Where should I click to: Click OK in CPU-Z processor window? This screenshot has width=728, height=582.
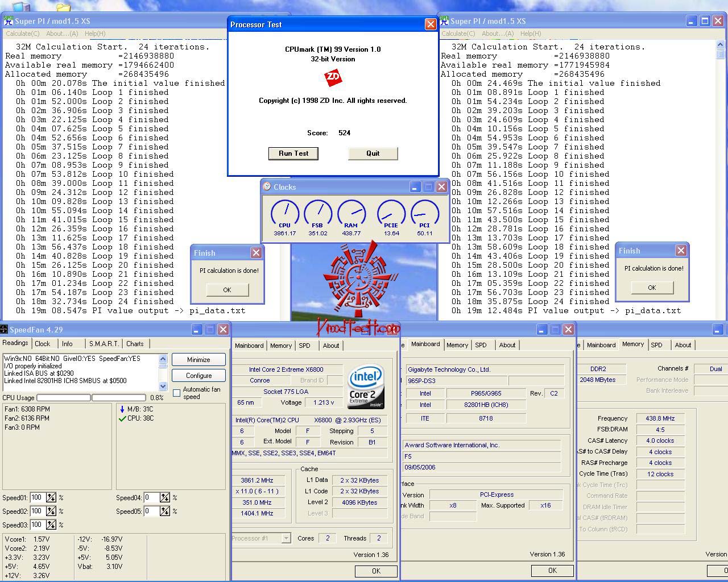click(376, 571)
